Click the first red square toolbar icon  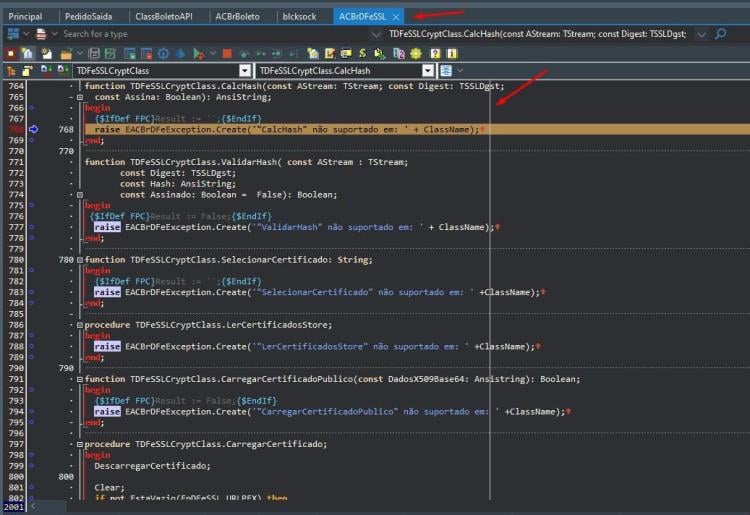click(x=11, y=54)
